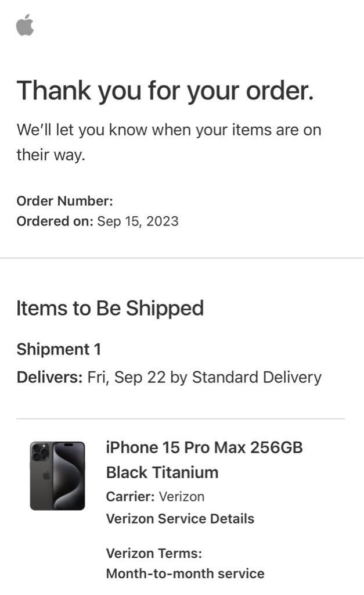The height and width of the screenshot is (595, 364).
Task: Click the Sep 15, 2023 order date
Action: pos(138,221)
